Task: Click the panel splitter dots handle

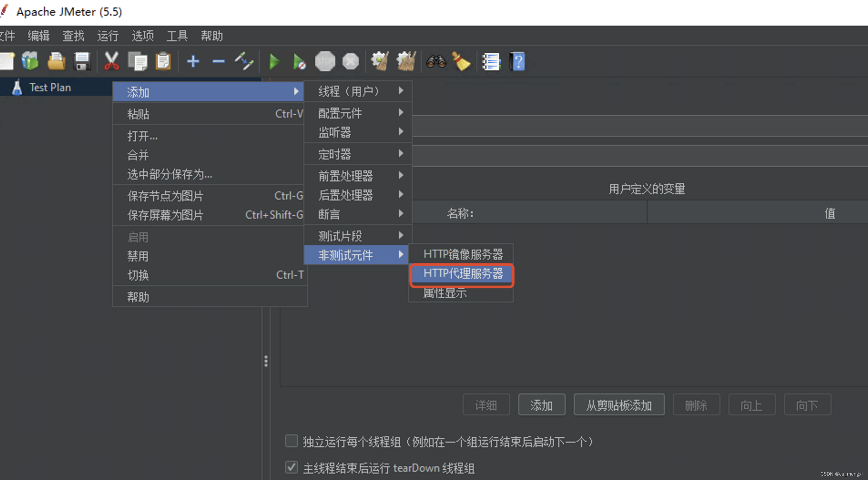Action: coord(266,361)
